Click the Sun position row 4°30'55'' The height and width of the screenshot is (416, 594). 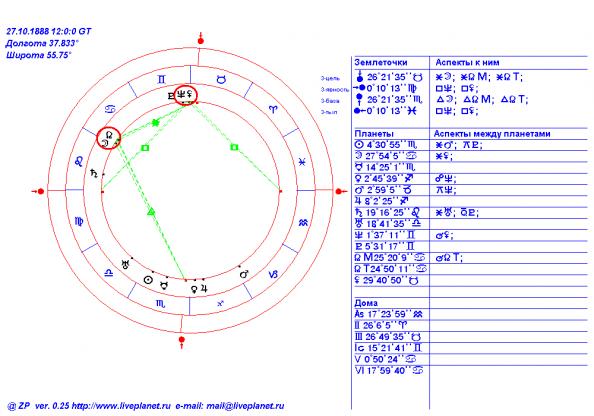[x=386, y=145]
